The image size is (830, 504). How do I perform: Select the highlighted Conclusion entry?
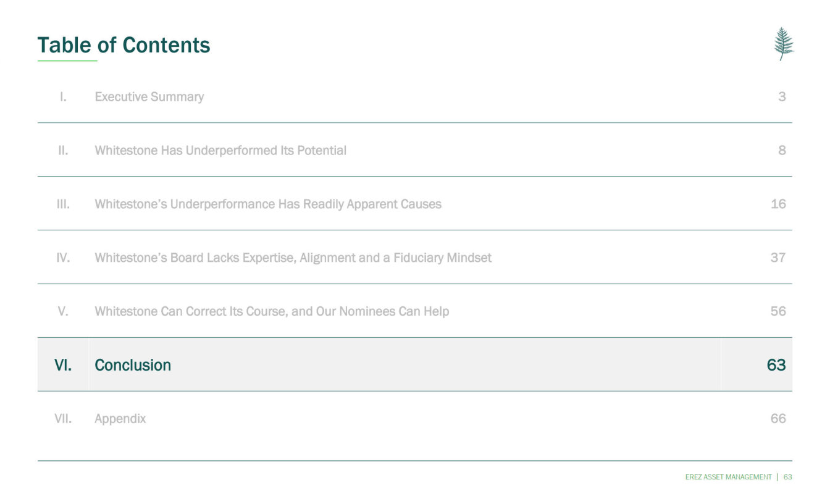coord(133,365)
